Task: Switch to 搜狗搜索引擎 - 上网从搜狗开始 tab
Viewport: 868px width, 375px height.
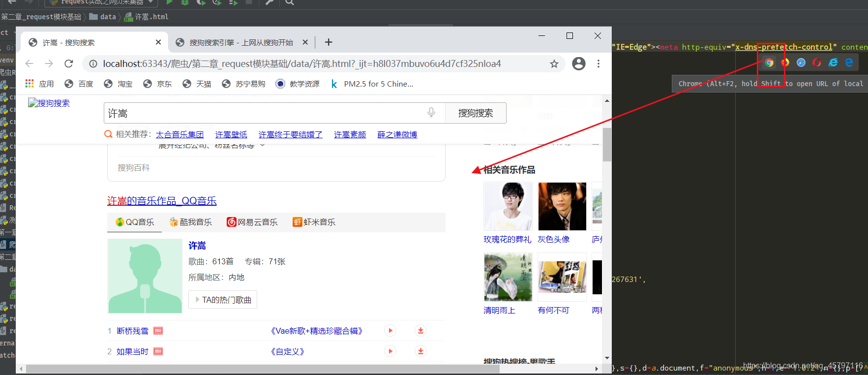Action: pyautogui.click(x=241, y=43)
